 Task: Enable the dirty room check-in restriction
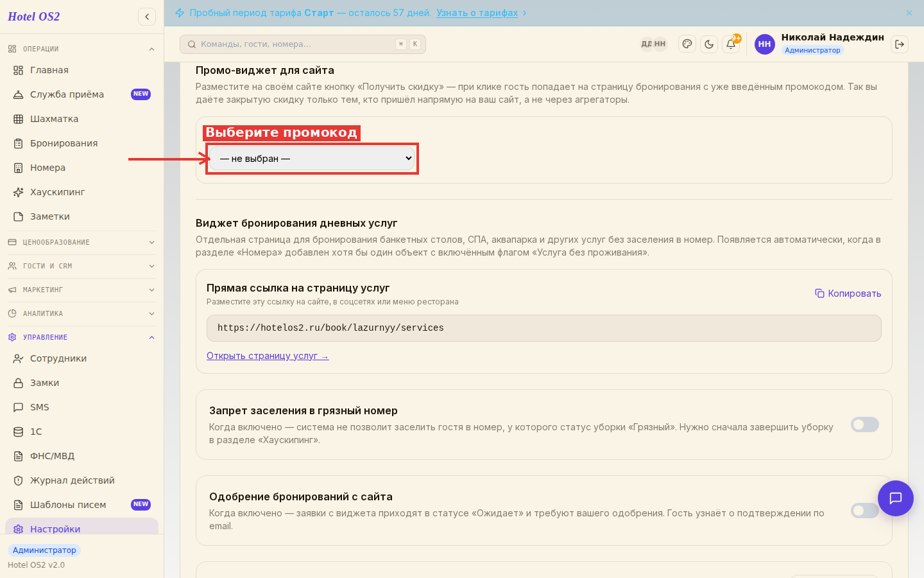[865, 425]
